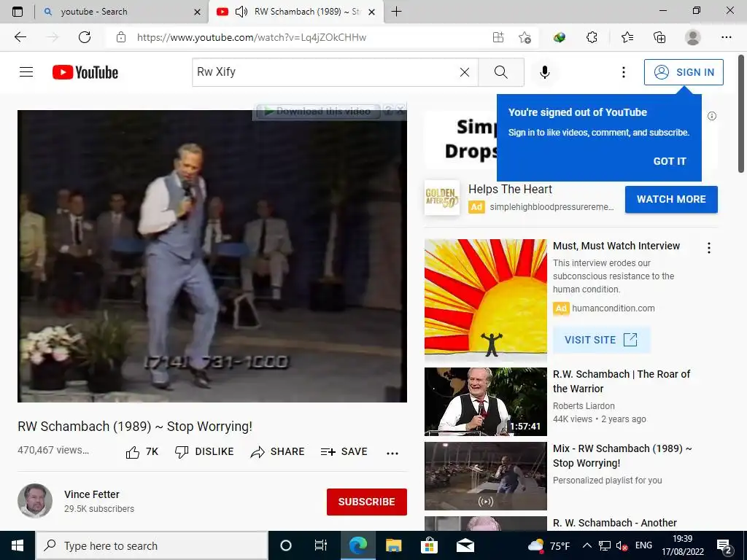Open the YouTube hamburger guide menu
Viewport: 747px width, 560px height.
[26, 72]
